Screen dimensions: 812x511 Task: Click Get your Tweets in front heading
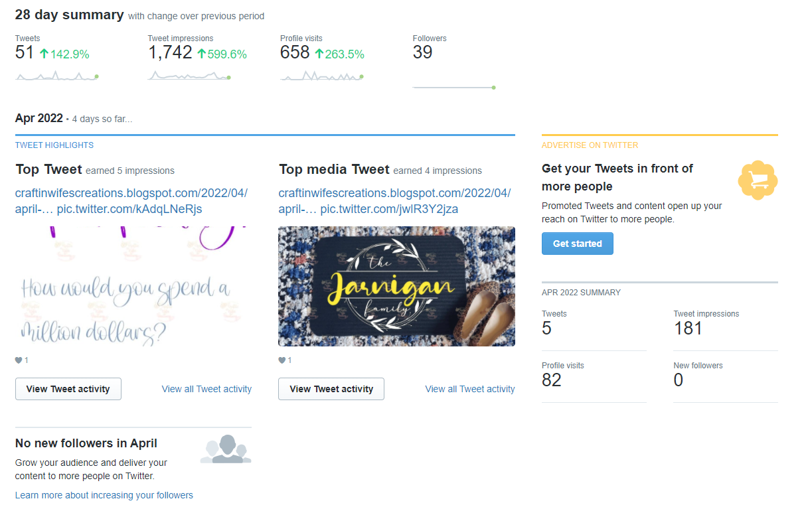point(617,177)
